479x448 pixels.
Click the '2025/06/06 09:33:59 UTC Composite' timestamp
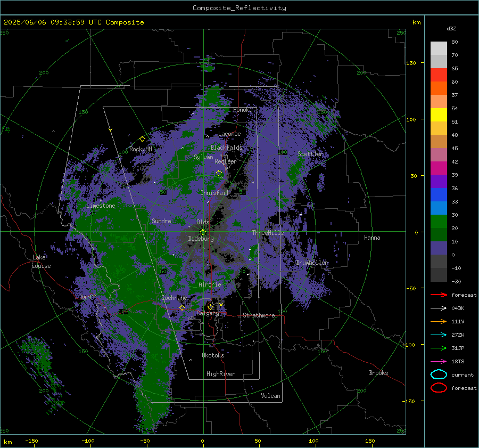click(x=73, y=22)
